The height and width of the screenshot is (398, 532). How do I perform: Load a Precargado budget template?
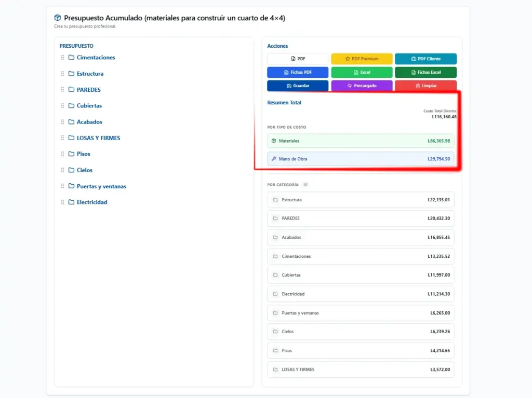click(362, 86)
